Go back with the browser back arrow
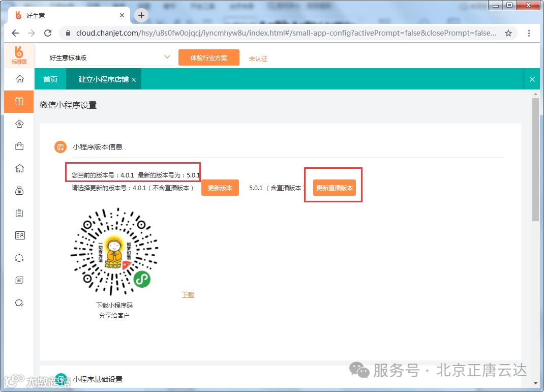 tap(15, 33)
